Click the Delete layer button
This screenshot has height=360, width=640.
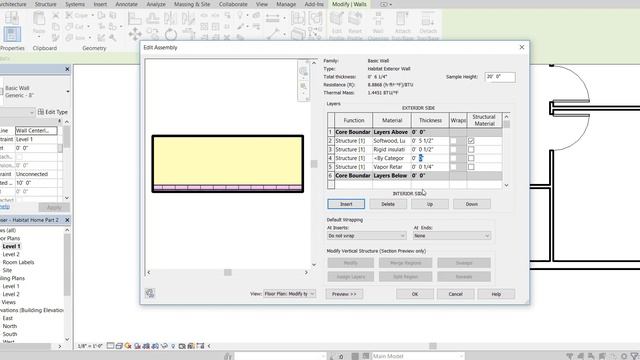[x=388, y=204]
